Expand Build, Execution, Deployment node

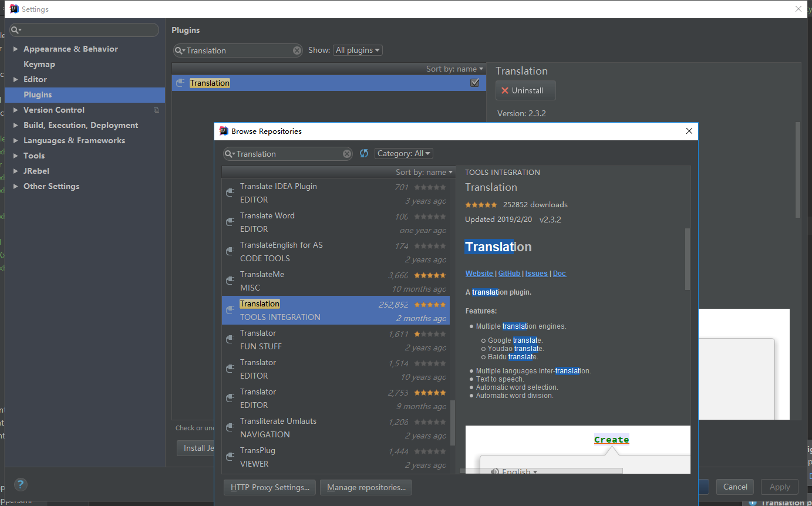(16, 125)
